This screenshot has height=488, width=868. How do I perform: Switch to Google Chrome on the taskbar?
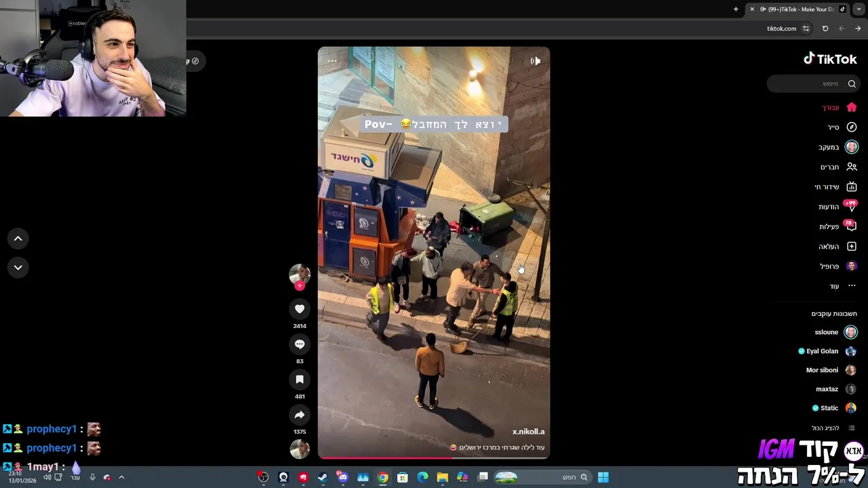[383, 477]
